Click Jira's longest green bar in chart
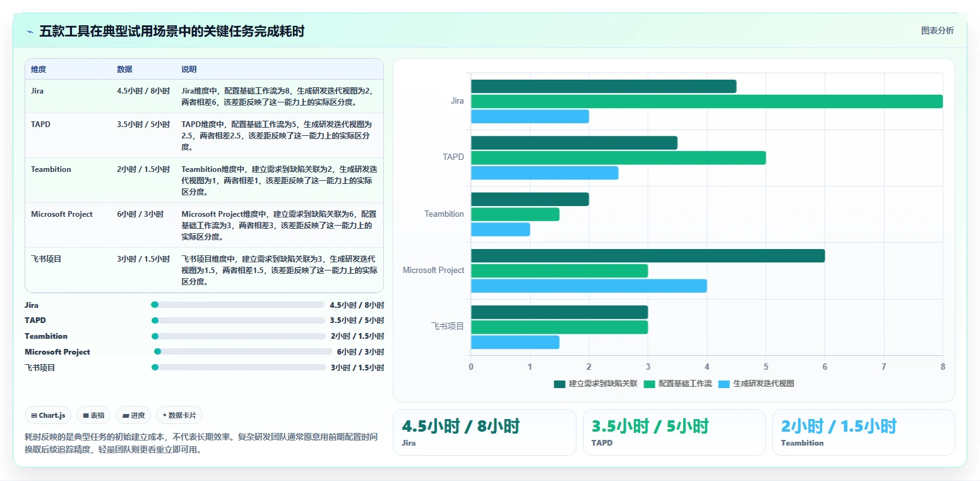This screenshot has height=481, width=980. [707, 101]
